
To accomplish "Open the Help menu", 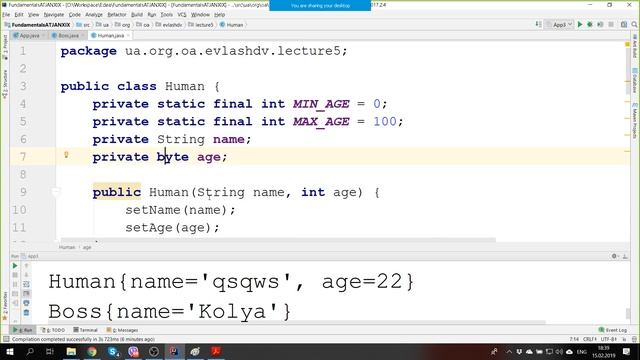I will click(220, 15).
